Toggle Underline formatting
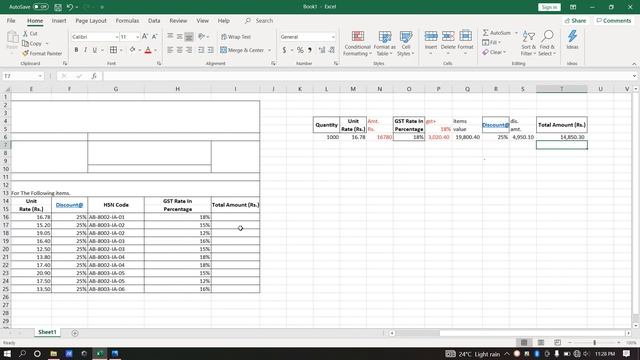Image resolution: width=640 pixels, height=360 pixels. [95, 50]
